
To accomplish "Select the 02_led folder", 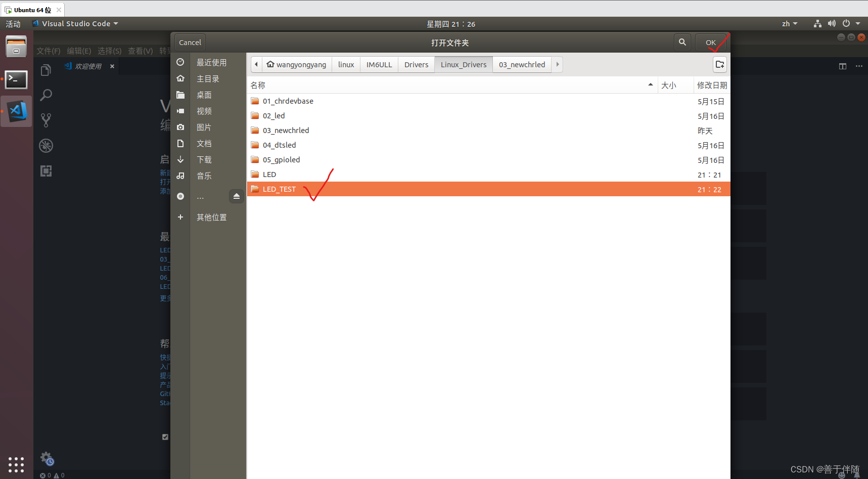I will pos(488,116).
